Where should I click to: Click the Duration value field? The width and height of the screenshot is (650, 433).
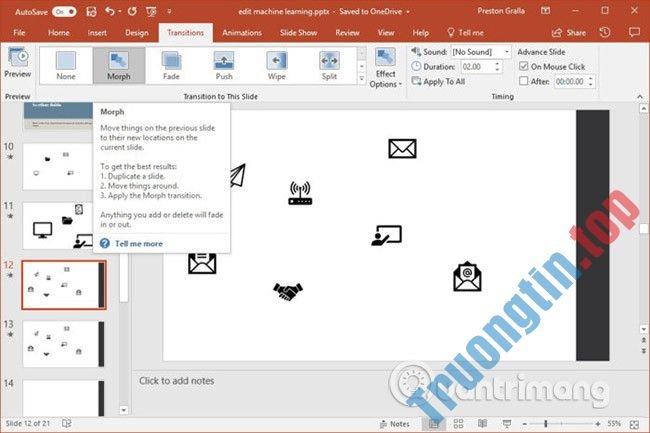coord(476,67)
